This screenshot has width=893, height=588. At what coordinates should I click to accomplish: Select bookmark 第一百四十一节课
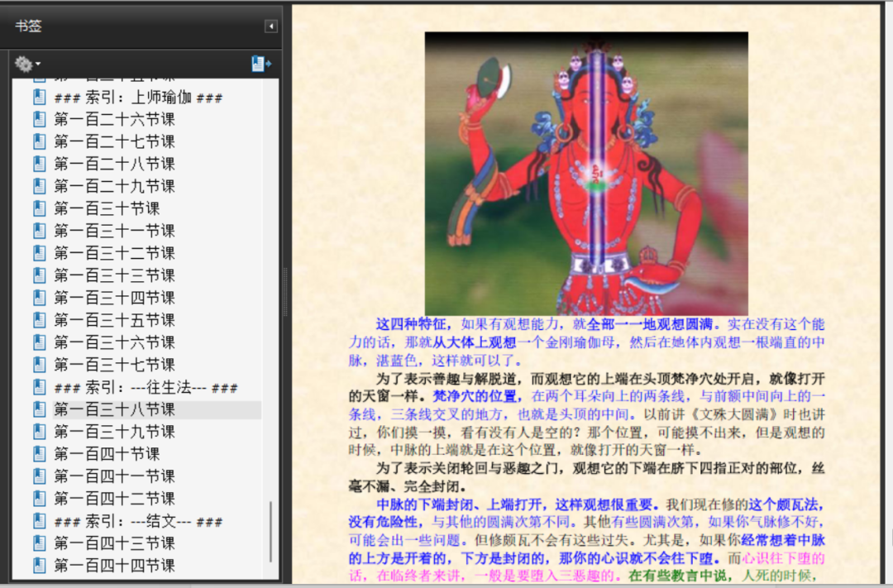click(x=114, y=476)
